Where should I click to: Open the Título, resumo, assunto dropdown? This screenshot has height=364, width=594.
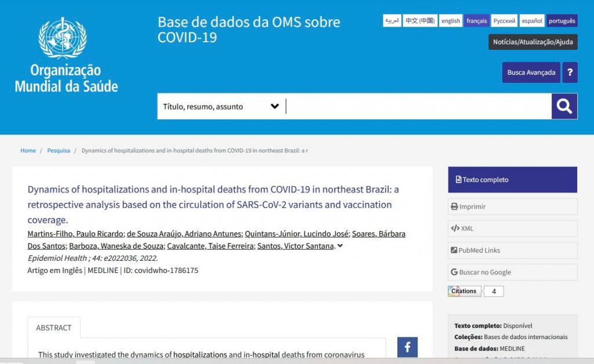pyautogui.click(x=220, y=107)
